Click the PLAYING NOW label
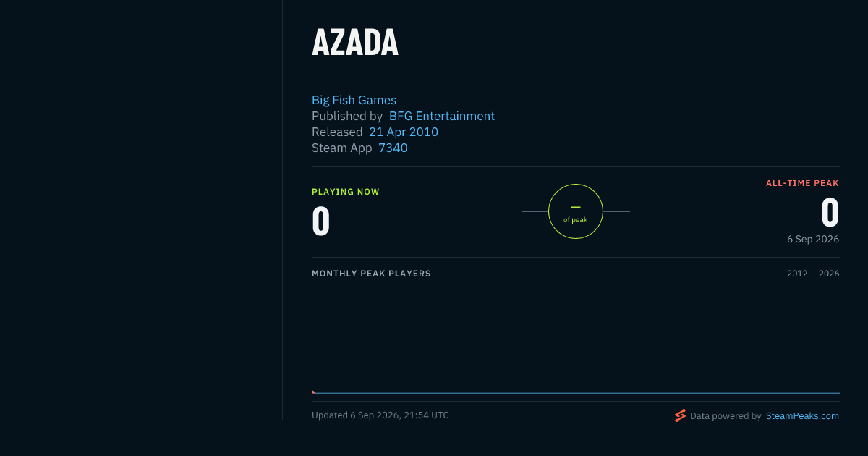 pyautogui.click(x=346, y=192)
